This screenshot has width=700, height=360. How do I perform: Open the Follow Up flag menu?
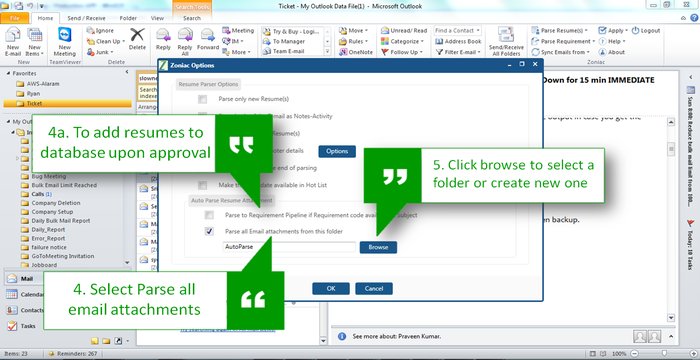click(x=402, y=52)
